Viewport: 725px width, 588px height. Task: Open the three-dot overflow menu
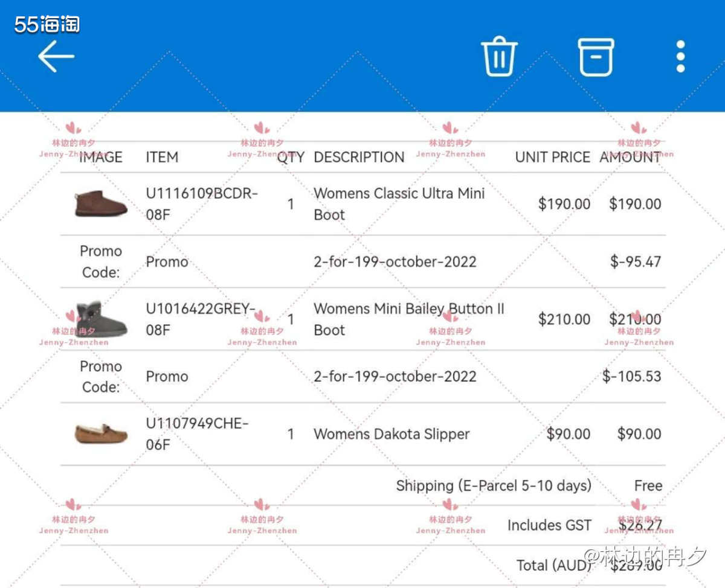(x=680, y=57)
